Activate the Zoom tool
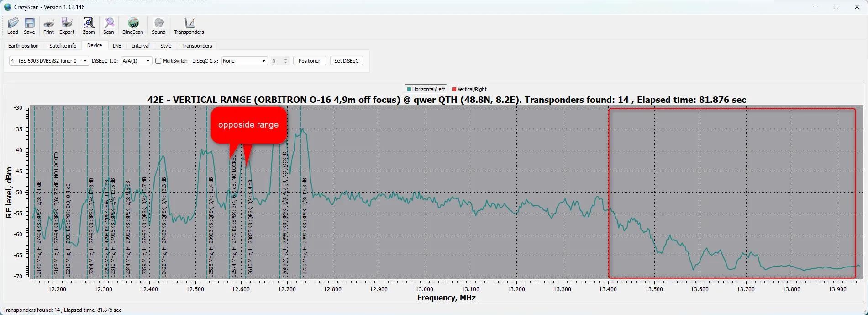868x315 pixels. 89,26
